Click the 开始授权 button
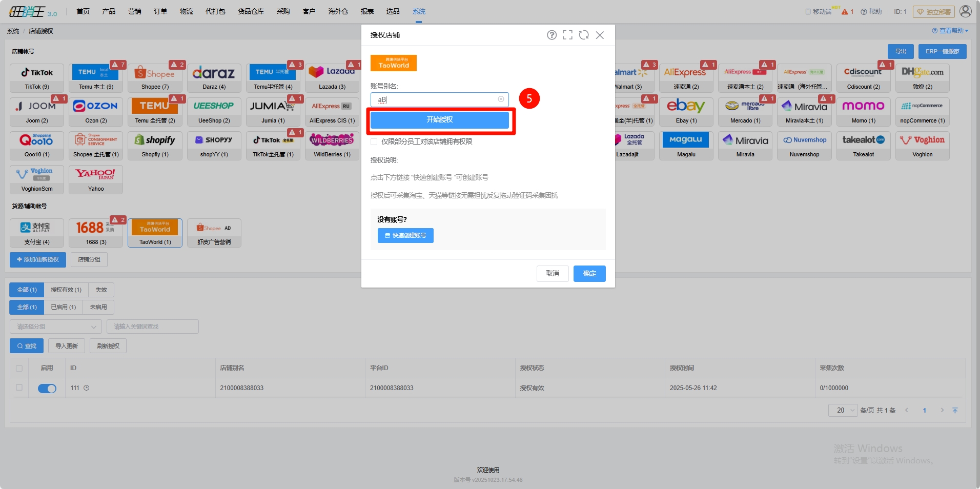980x489 pixels. click(439, 120)
